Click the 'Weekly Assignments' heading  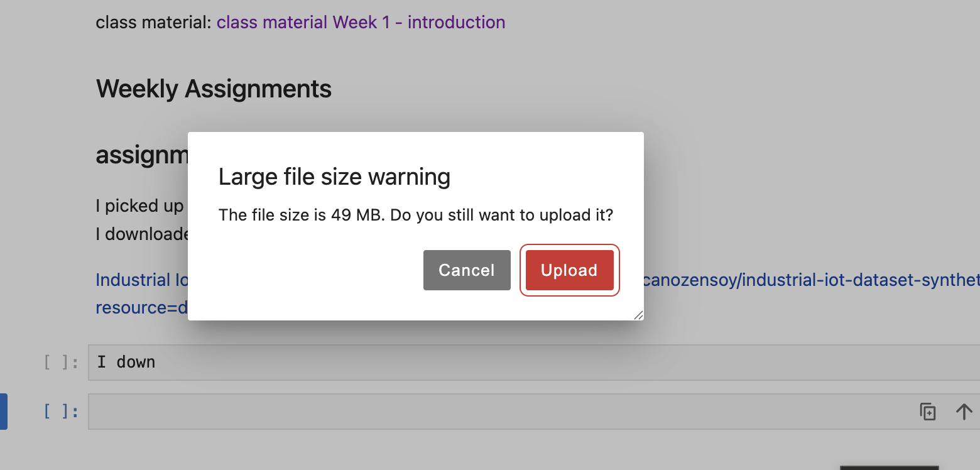(214, 89)
